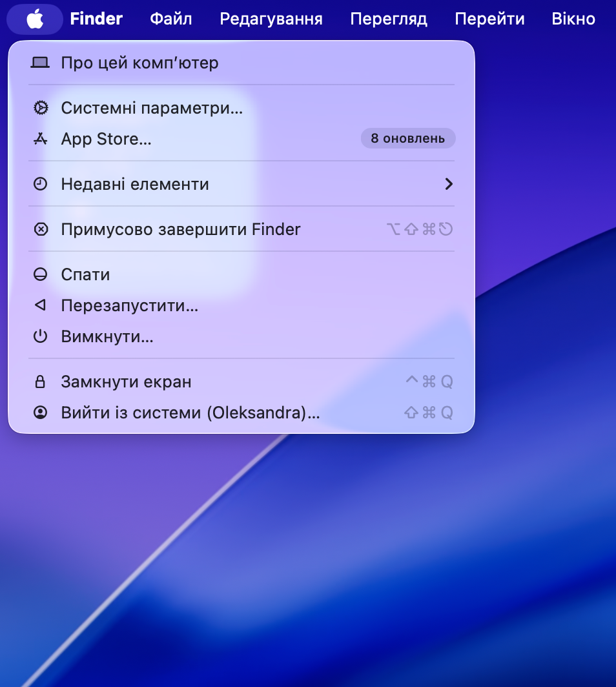The image size is (616, 687).
Task: Click the sleep icon beside Спати
Action: [x=40, y=274]
